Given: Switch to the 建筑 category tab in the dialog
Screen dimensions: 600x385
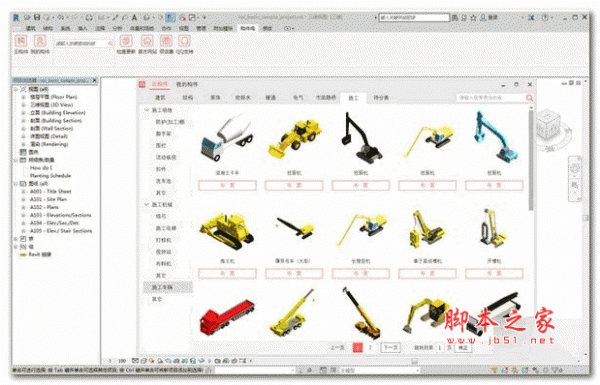Looking at the screenshot, I should (160, 98).
